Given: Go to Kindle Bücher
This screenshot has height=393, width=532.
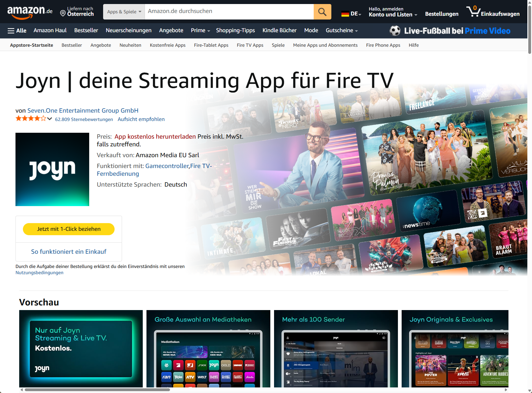Looking at the screenshot, I should point(280,30).
